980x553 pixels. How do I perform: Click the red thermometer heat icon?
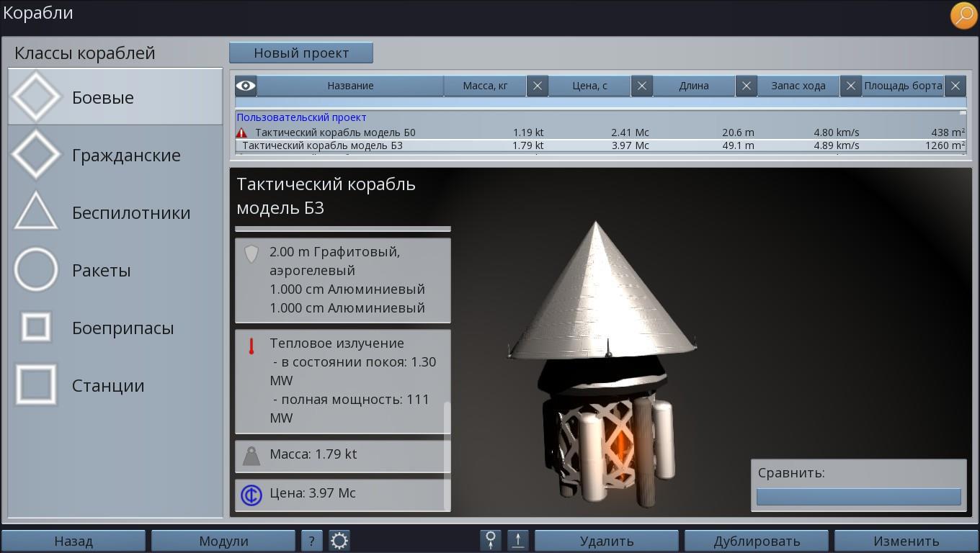pyautogui.click(x=251, y=346)
